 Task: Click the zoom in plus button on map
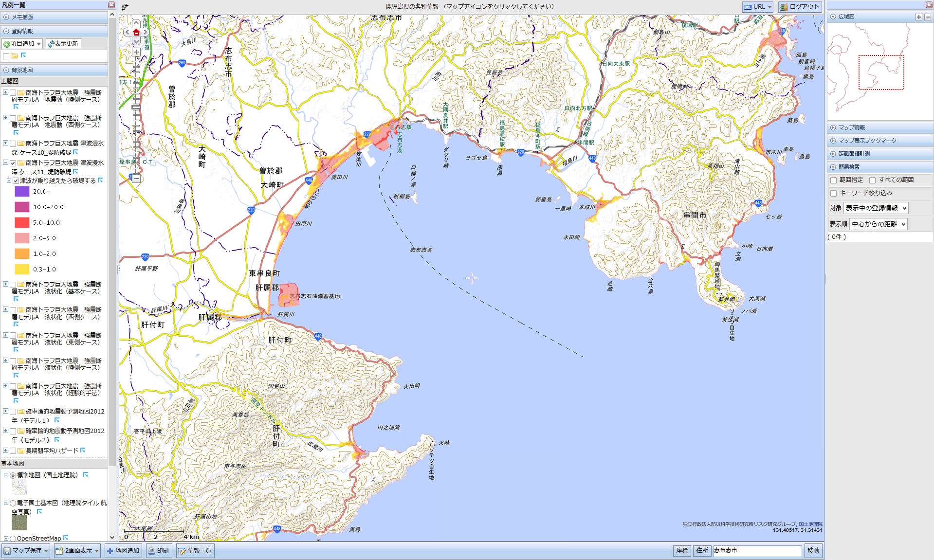coord(136,52)
